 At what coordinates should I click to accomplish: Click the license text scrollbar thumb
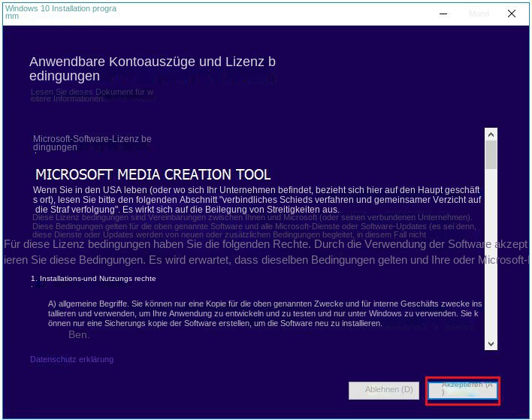(x=491, y=155)
